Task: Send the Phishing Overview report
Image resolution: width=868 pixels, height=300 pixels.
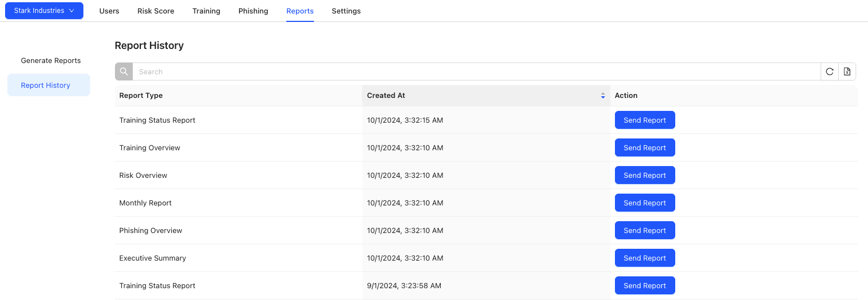Action: coord(645,230)
